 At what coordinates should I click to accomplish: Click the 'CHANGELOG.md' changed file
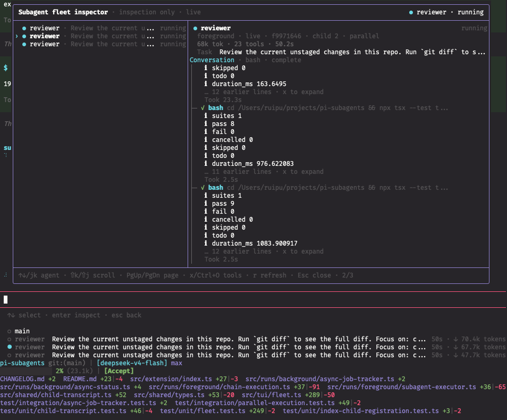coord(22,379)
